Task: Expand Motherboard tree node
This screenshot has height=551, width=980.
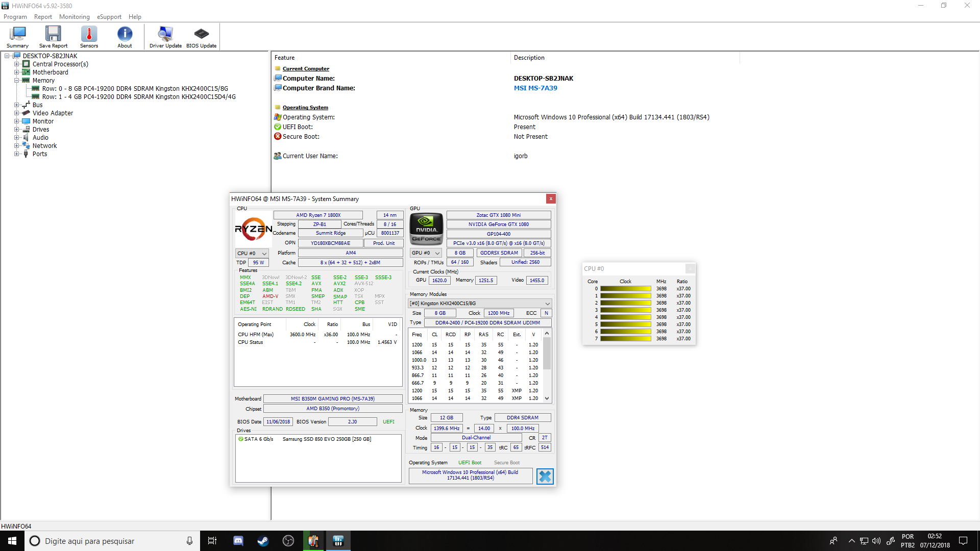Action: pos(16,72)
